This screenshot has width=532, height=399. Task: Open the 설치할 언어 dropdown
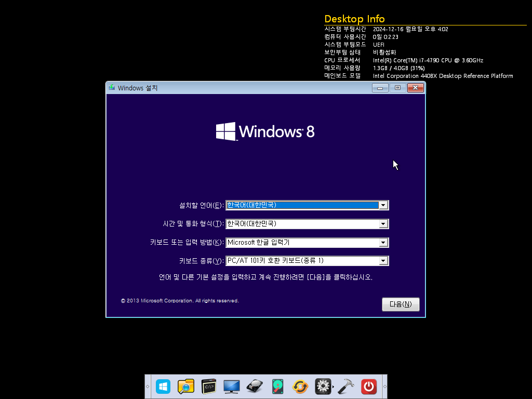coord(383,205)
